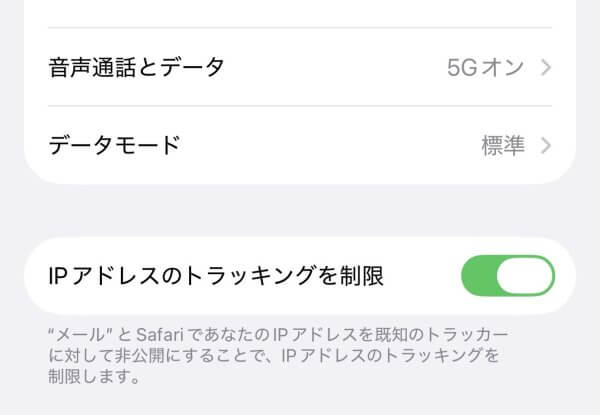
Task: Click the last footer line reading 制限します
Action: (x=92, y=378)
